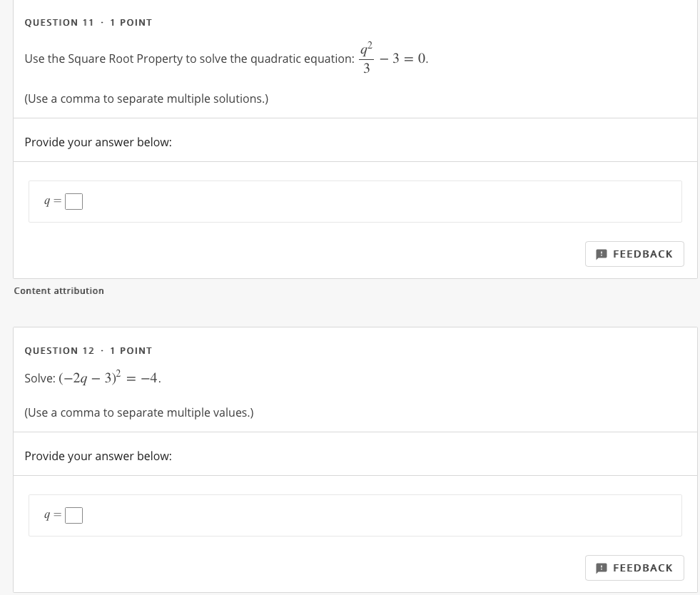
Task: Select the answer input box for Question 11
Action: tap(73, 201)
